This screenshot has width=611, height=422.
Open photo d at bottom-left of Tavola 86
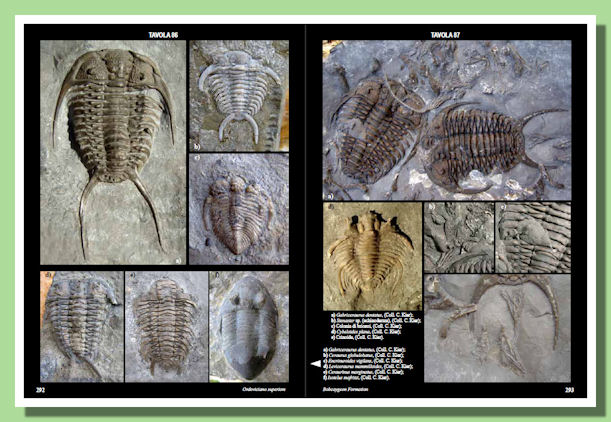tap(82, 327)
